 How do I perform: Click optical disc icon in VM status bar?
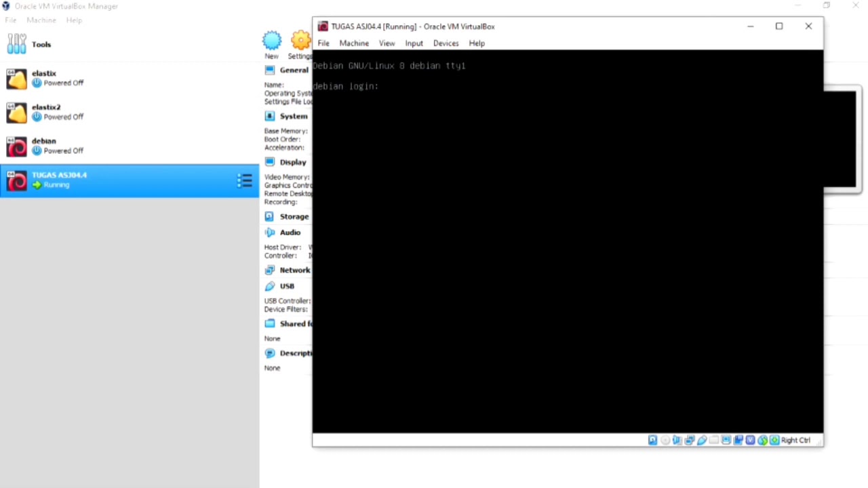click(665, 440)
